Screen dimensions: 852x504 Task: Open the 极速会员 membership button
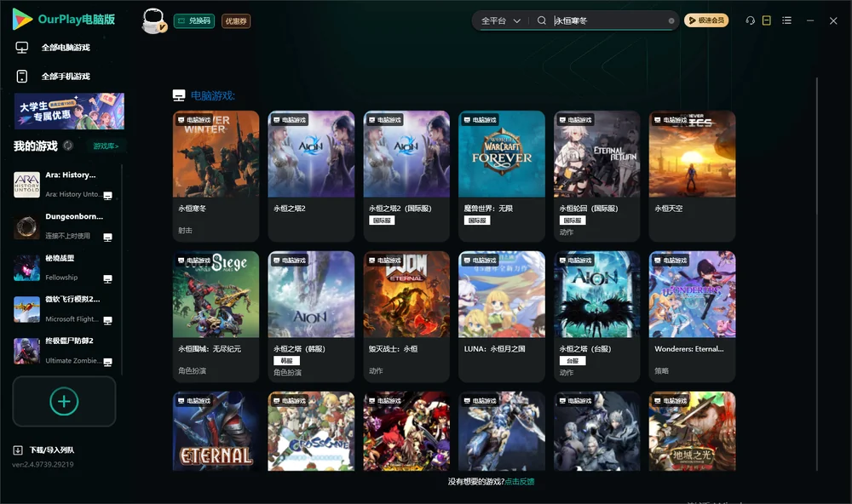(x=706, y=20)
